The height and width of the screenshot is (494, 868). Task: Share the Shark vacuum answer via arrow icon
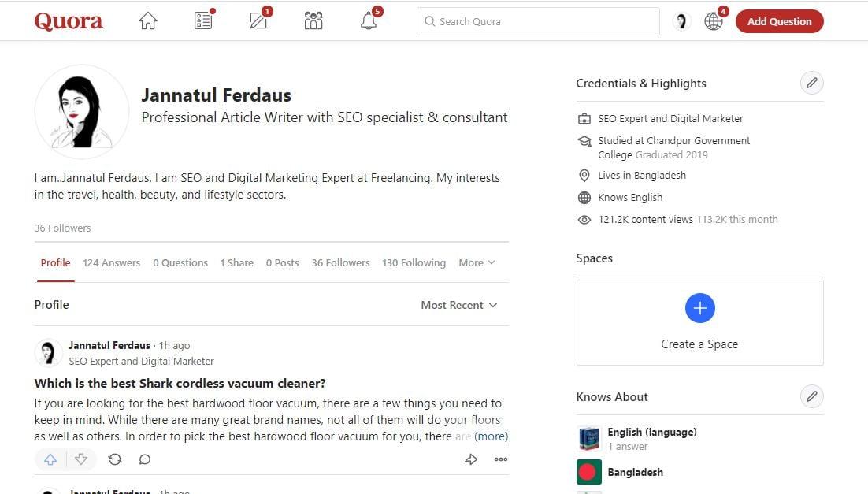471,459
